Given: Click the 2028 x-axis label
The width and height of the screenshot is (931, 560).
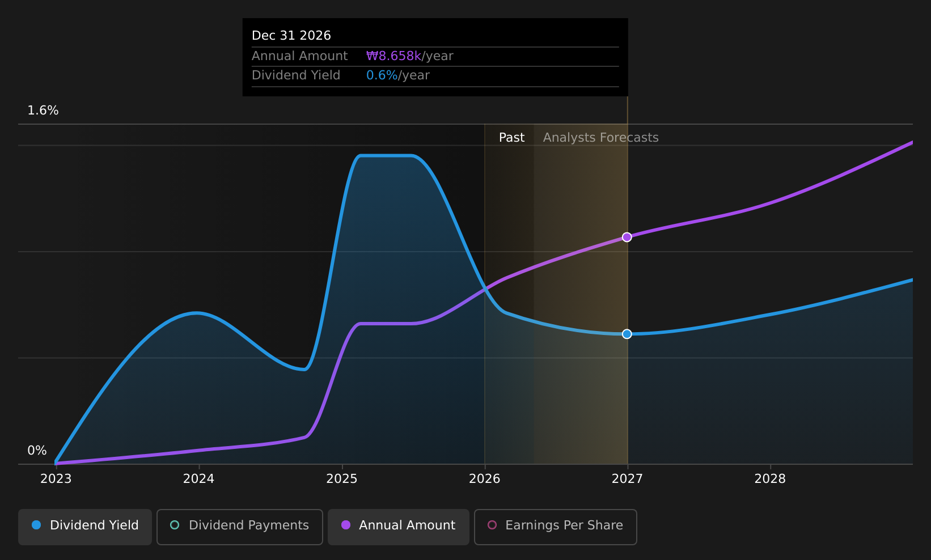Looking at the screenshot, I should click(771, 479).
